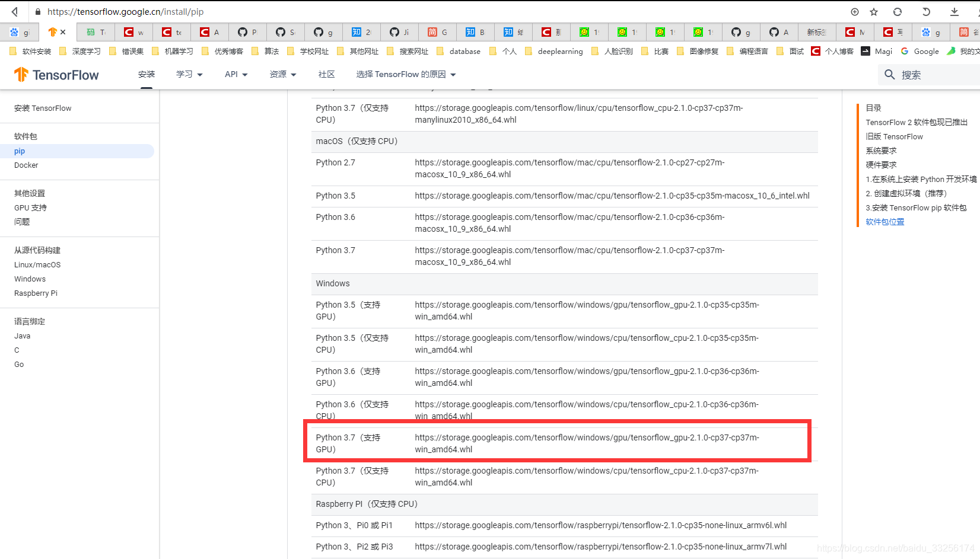Open the 问题 sidebar link

[x=22, y=222]
